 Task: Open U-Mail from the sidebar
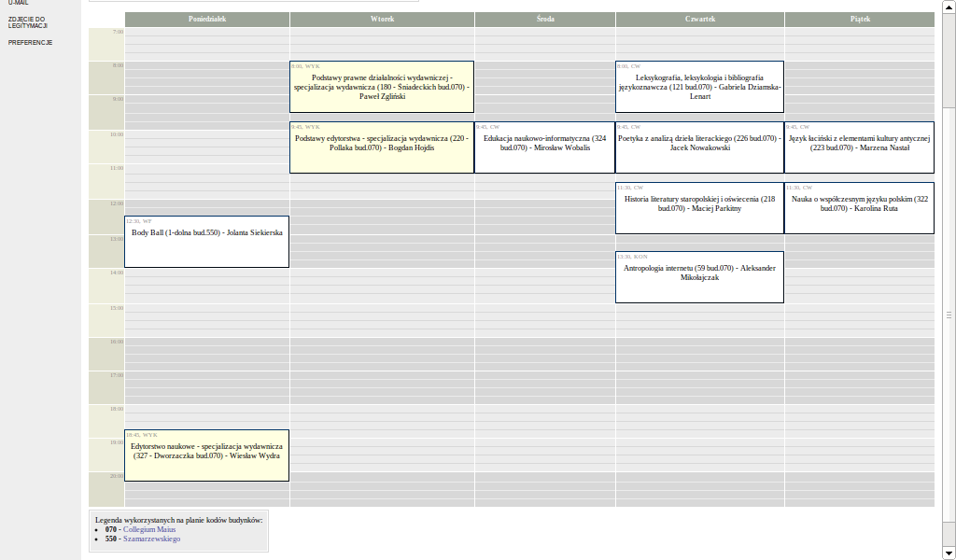click(x=18, y=3)
